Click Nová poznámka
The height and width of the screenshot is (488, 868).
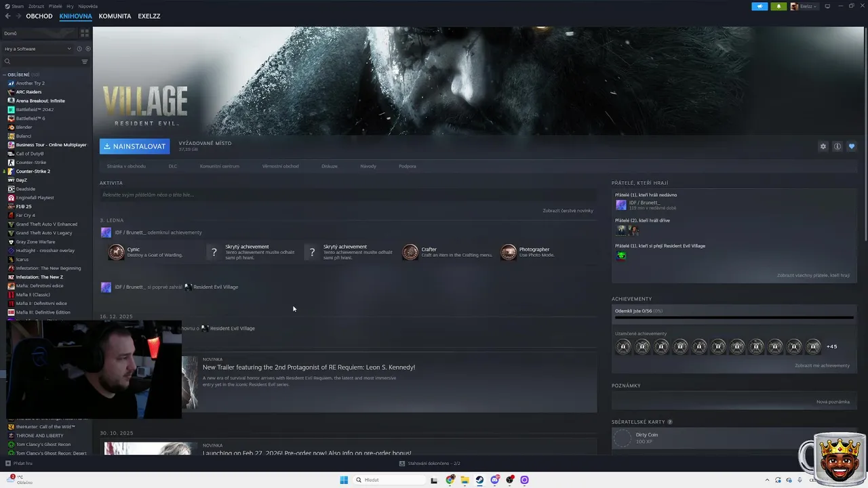pyautogui.click(x=833, y=402)
